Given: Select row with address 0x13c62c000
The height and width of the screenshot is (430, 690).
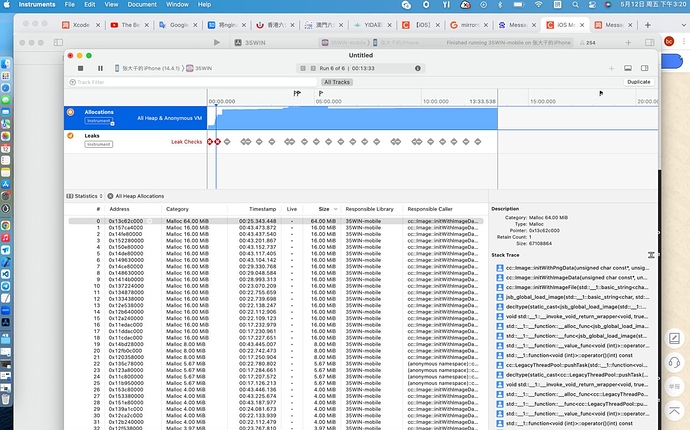Looking at the screenshot, I should point(275,221).
